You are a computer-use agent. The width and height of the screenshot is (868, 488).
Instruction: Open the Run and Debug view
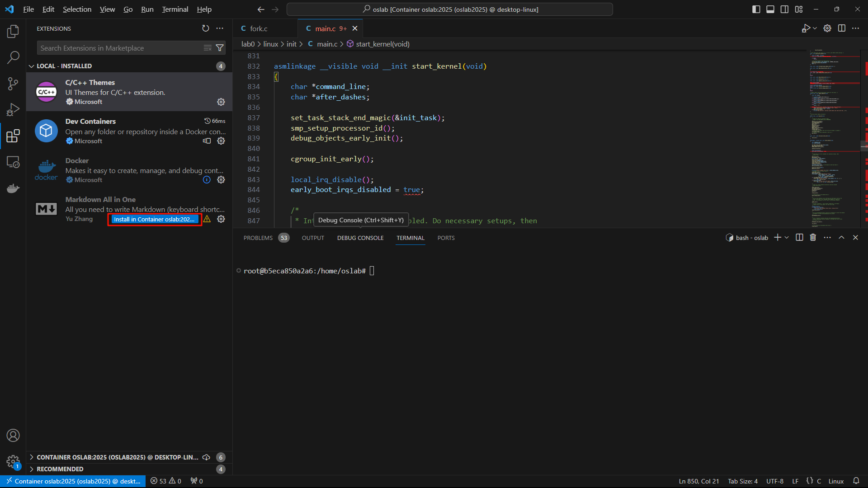tap(13, 110)
